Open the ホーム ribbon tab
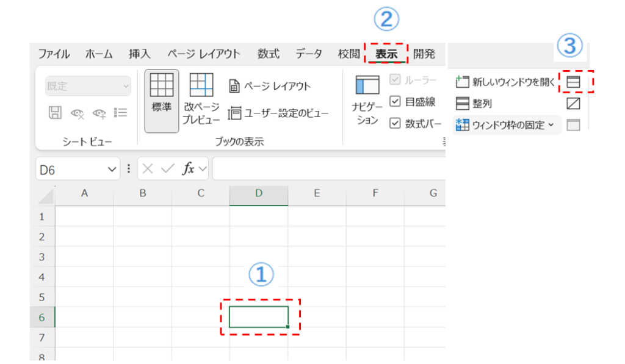Screen dimensions: 625x364 99,54
